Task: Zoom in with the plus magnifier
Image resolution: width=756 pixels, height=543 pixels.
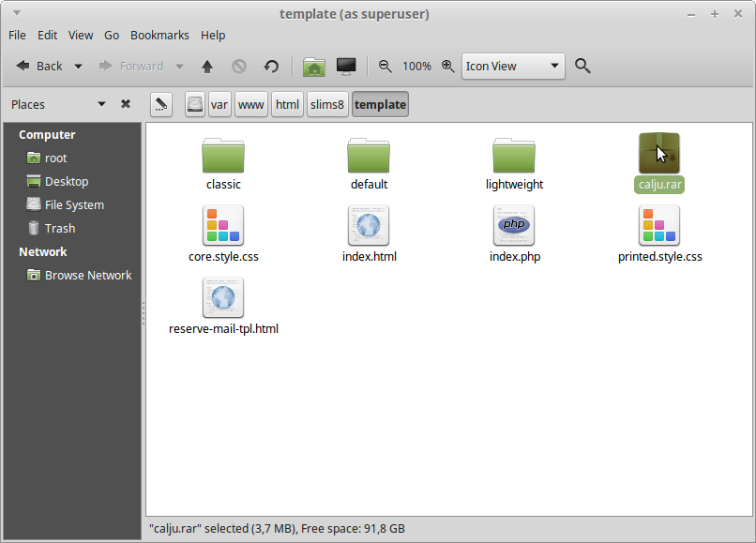Action: coord(448,66)
